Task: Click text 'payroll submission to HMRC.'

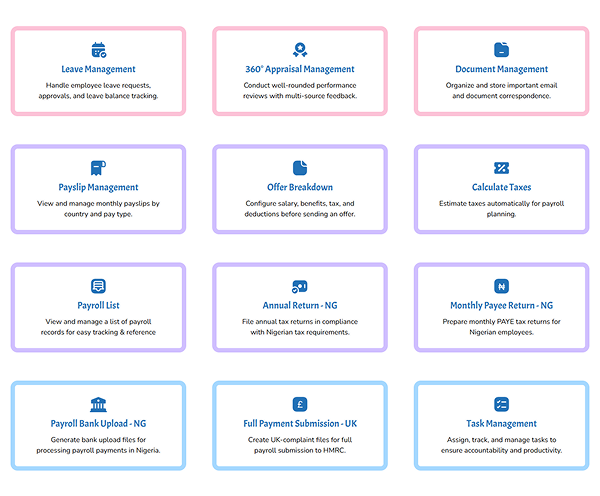Action: pos(300,450)
